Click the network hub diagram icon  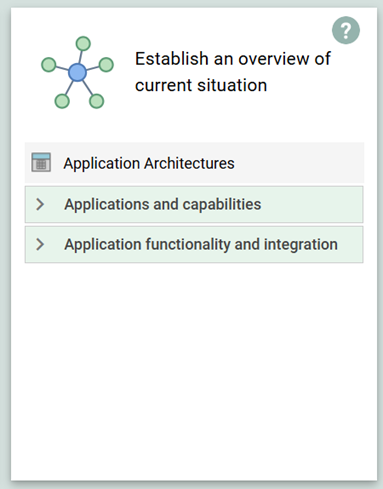pyautogui.click(x=77, y=72)
